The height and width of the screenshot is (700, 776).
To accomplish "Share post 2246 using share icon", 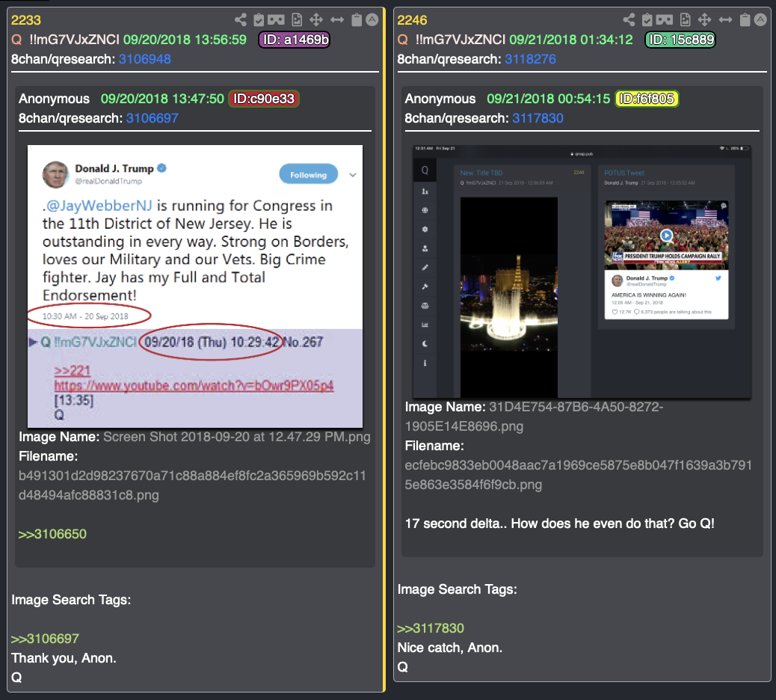I will point(629,19).
